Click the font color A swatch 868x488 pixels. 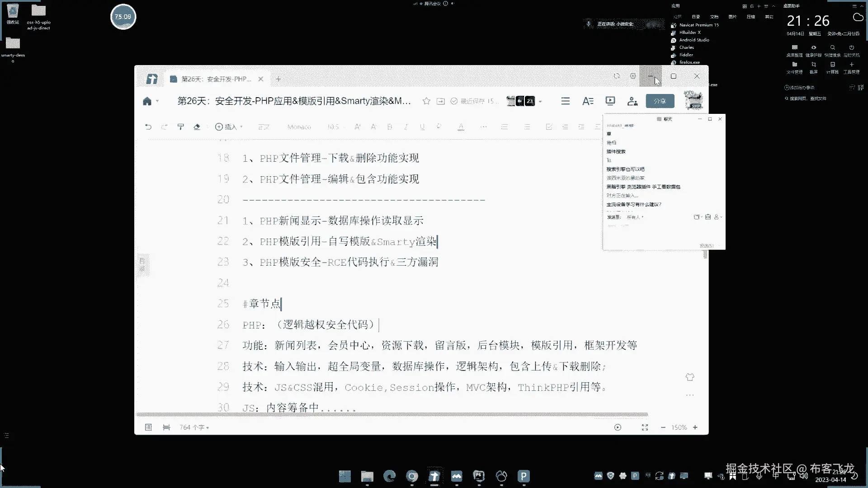[x=461, y=127]
